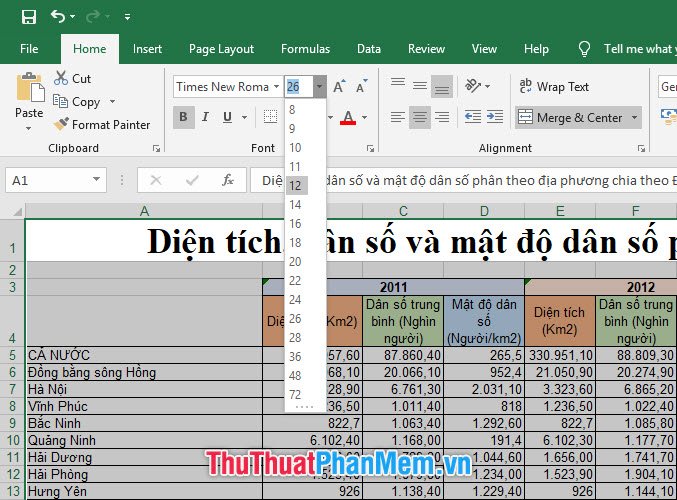This screenshot has height=500, width=677.
Task: Switch to the View tab
Action: coord(484,49)
